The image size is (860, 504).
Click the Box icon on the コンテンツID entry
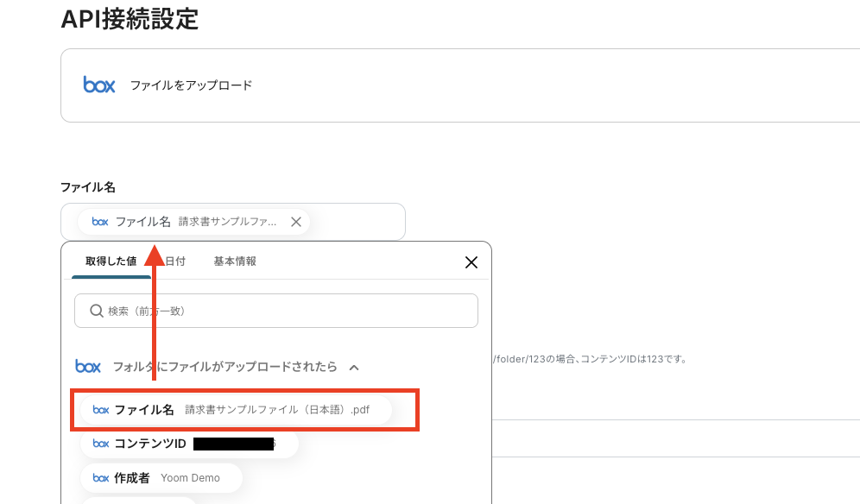pyautogui.click(x=101, y=443)
